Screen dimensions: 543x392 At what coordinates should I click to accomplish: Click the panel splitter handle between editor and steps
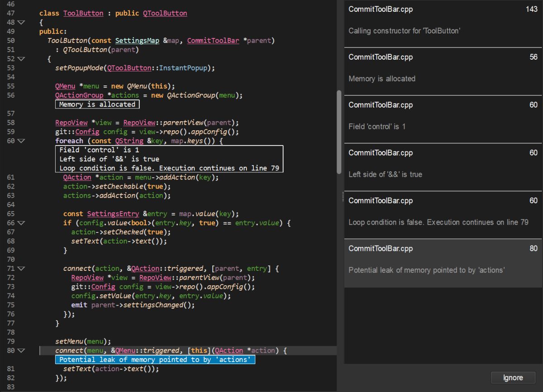click(x=343, y=196)
